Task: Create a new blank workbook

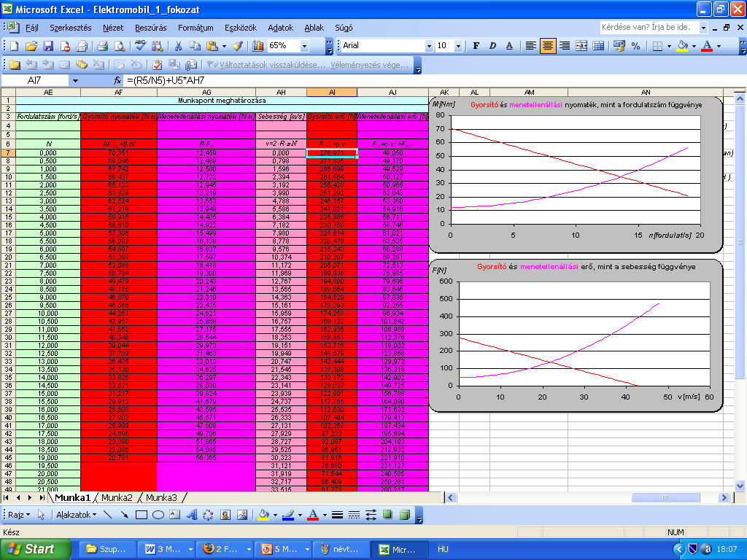Action: point(15,46)
